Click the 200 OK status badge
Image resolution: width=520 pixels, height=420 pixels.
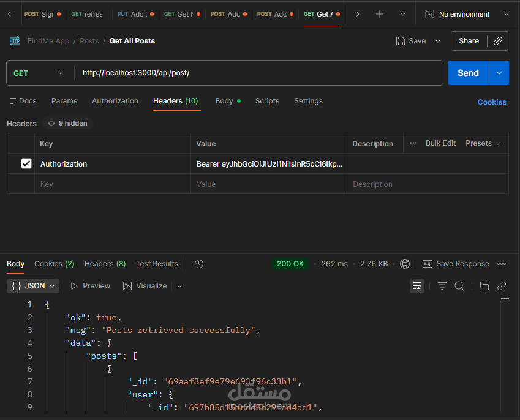coord(290,264)
